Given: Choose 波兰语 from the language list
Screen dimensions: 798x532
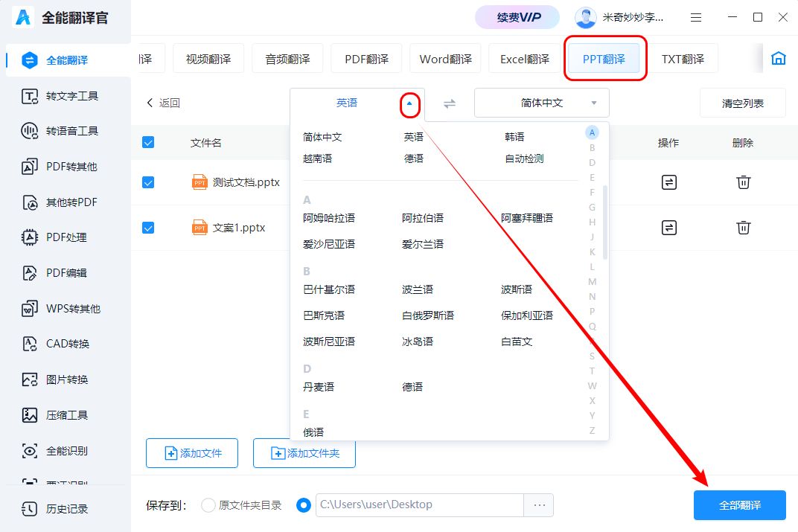Looking at the screenshot, I should 418,289.
